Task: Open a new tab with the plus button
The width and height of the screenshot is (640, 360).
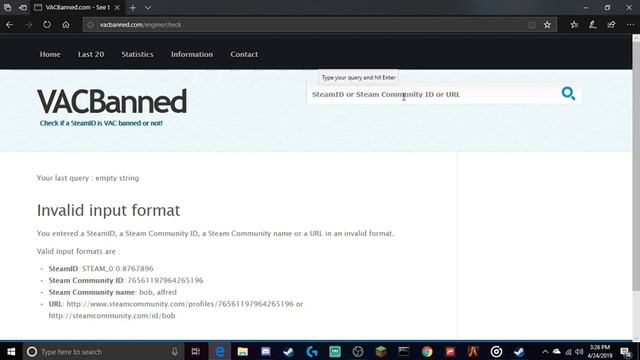Action: 133,7
